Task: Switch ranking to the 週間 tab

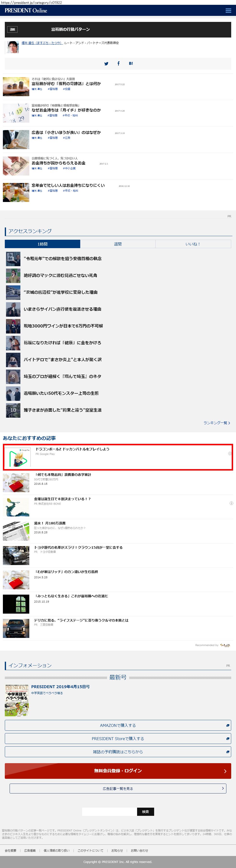Action: click(118, 244)
